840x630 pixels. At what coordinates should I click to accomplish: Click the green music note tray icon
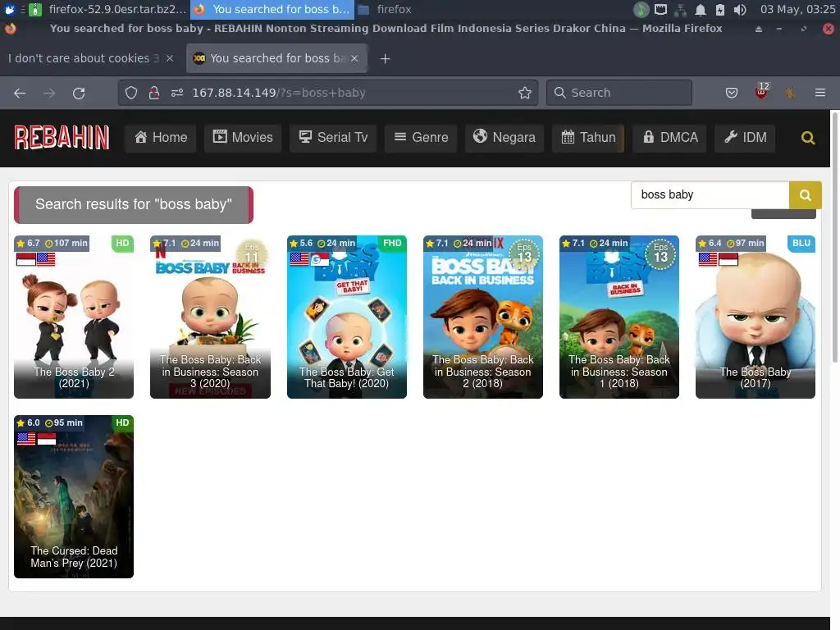click(641, 10)
